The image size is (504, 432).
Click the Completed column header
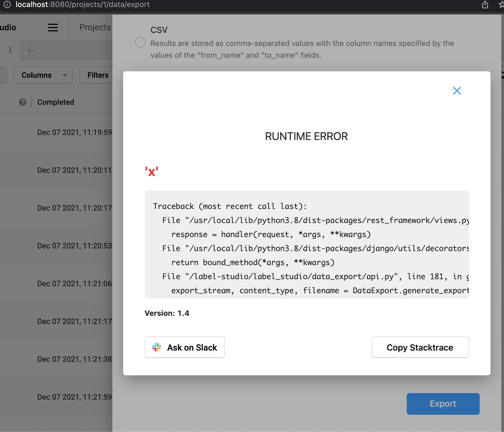55,102
